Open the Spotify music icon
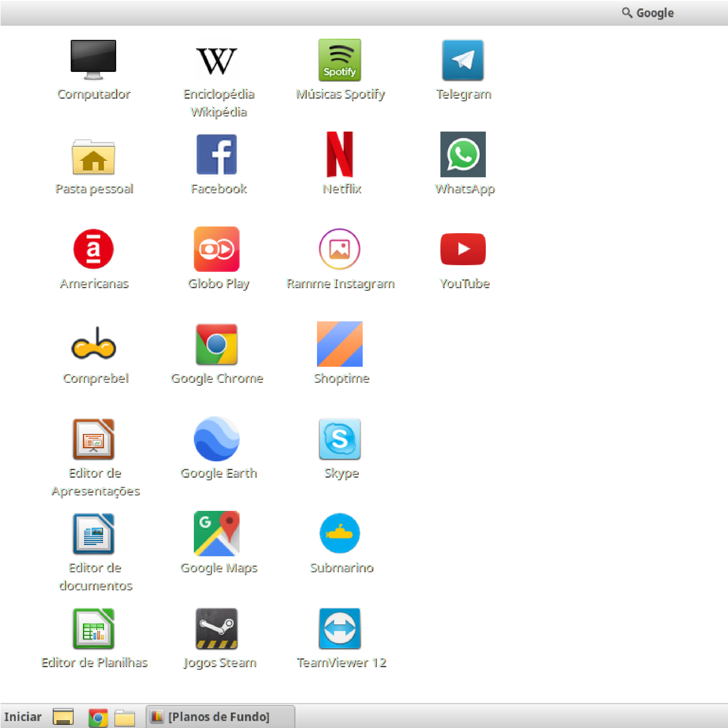The height and width of the screenshot is (728, 728). 339,60
